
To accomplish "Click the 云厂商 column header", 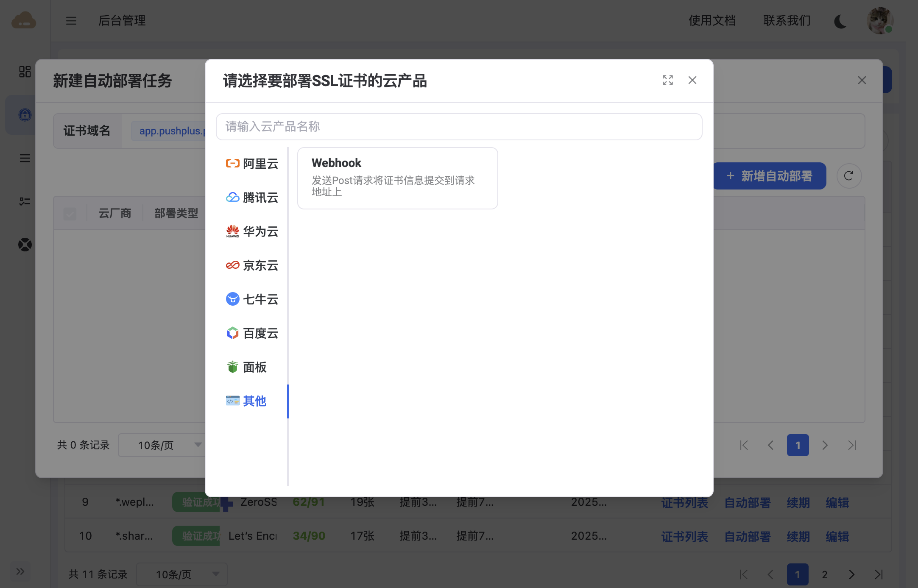I will [115, 213].
